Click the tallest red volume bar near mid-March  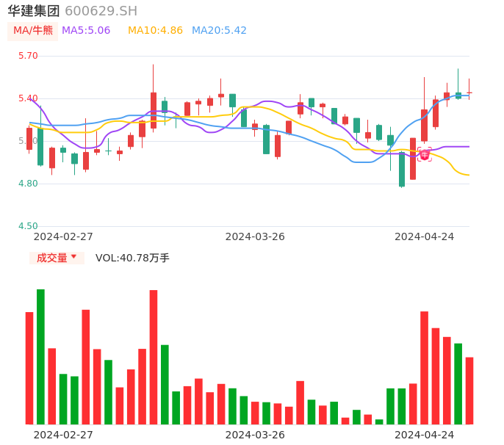click(154, 357)
